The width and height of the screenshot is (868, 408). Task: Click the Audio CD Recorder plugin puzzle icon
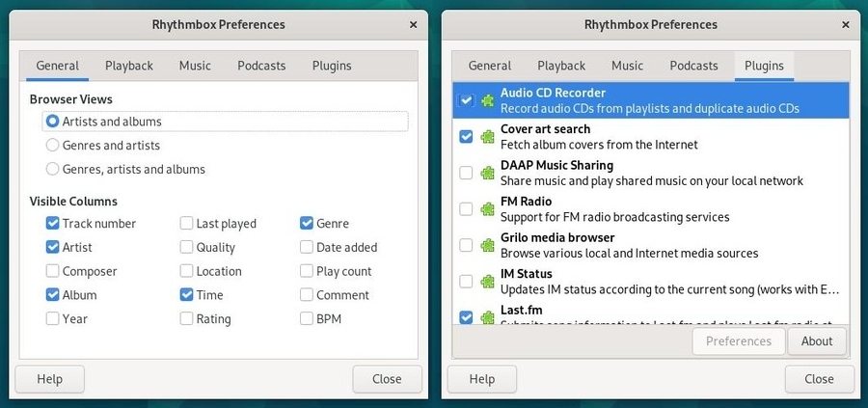tap(487, 100)
